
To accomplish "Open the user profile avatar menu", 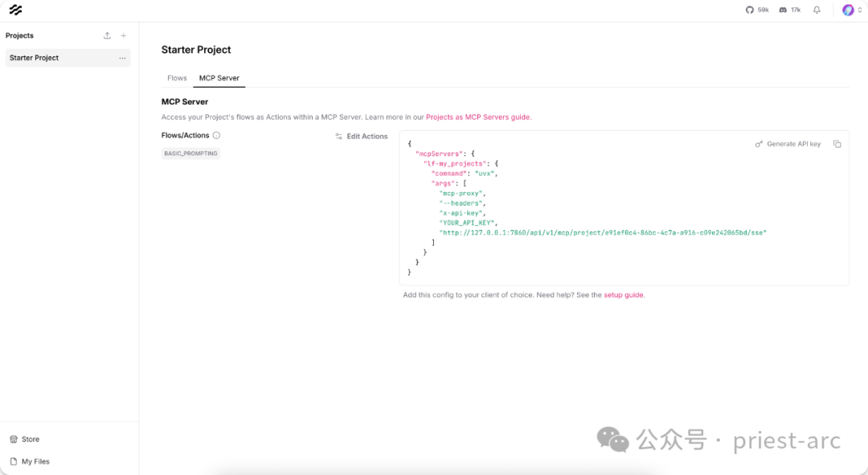I will (x=848, y=10).
